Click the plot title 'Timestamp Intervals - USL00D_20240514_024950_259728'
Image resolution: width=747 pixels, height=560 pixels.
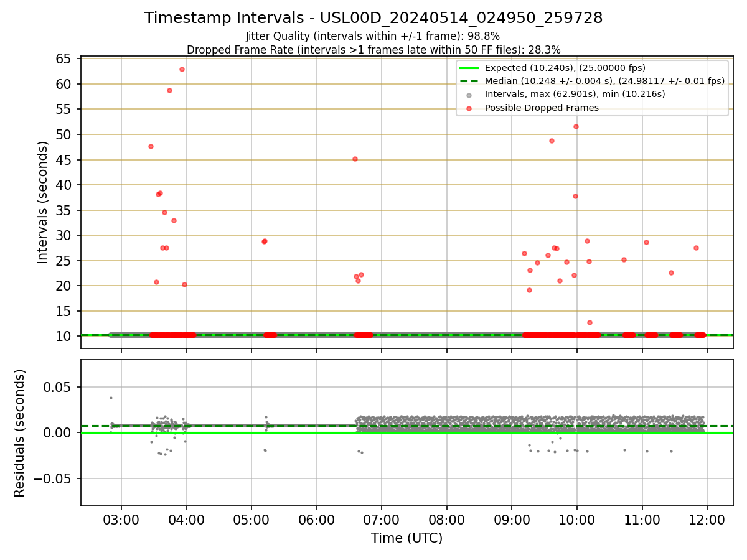pos(374,18)
